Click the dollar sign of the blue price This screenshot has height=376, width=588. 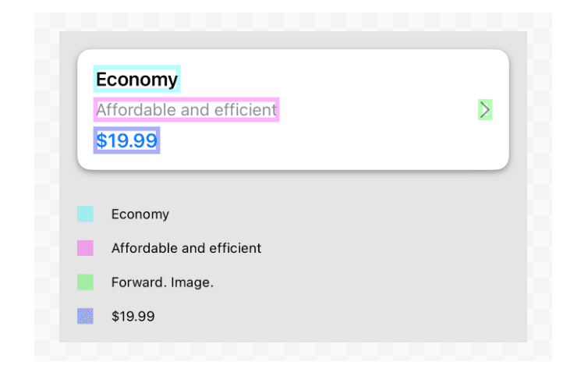(101, 140)
